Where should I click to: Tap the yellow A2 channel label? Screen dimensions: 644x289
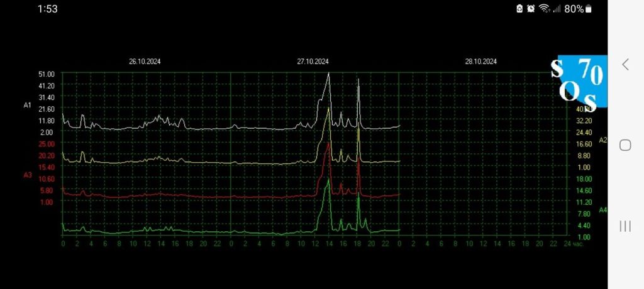(x=602, y=139)
